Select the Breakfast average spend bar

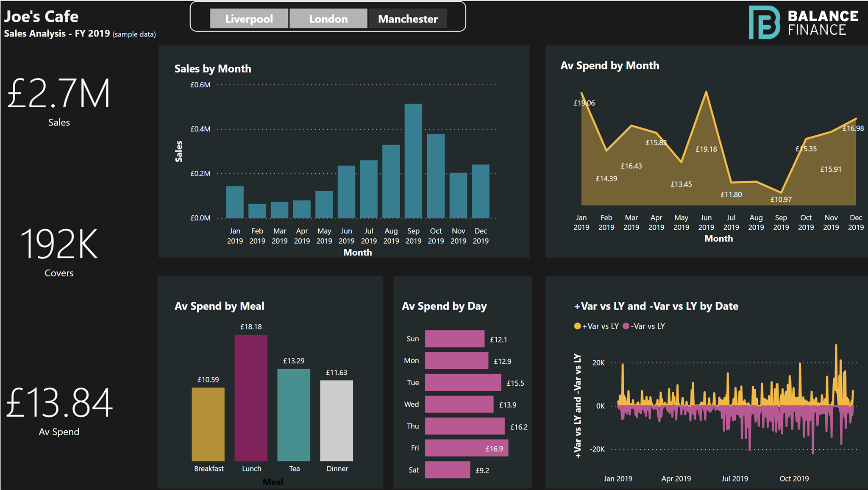coord(208,424)
